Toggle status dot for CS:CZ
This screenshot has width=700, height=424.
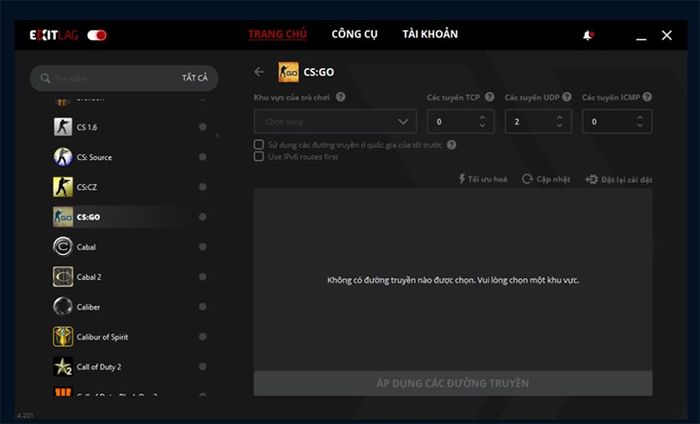point(203,187)
